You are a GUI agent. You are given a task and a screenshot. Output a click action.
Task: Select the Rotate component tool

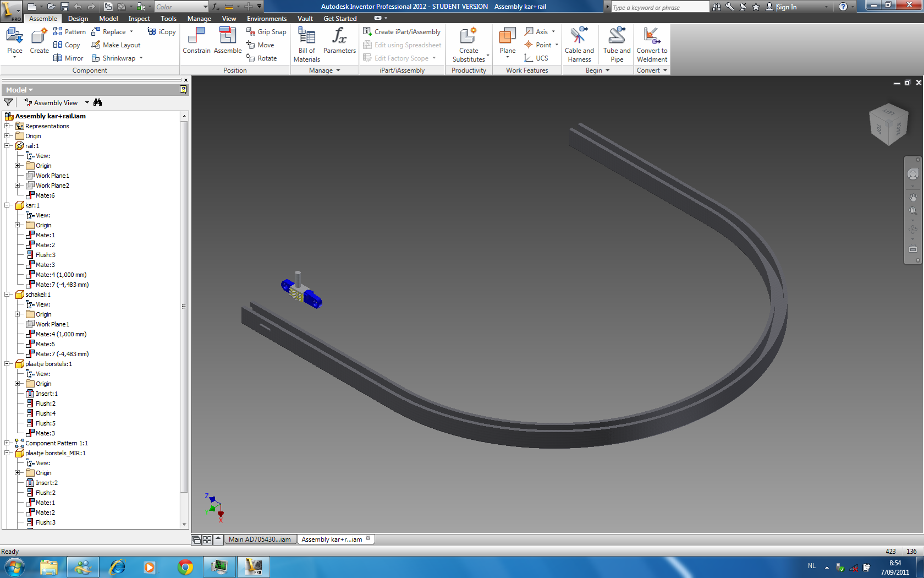[262, 58]
